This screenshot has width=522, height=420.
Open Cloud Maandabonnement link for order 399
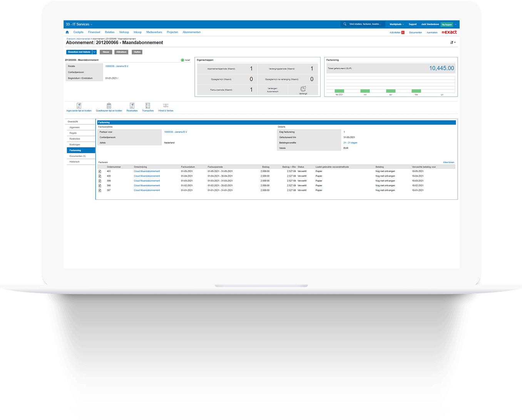[147, 181]
